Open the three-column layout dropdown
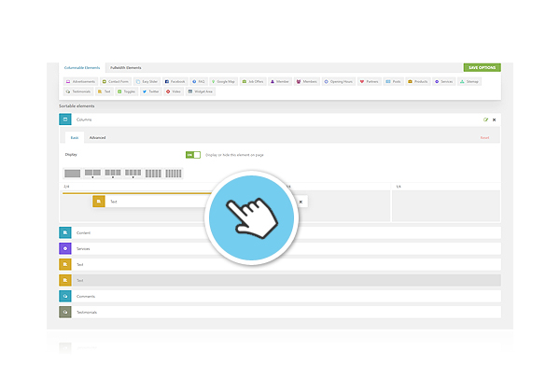This screenshot has height=392, width=560. [x=113, y=174]
